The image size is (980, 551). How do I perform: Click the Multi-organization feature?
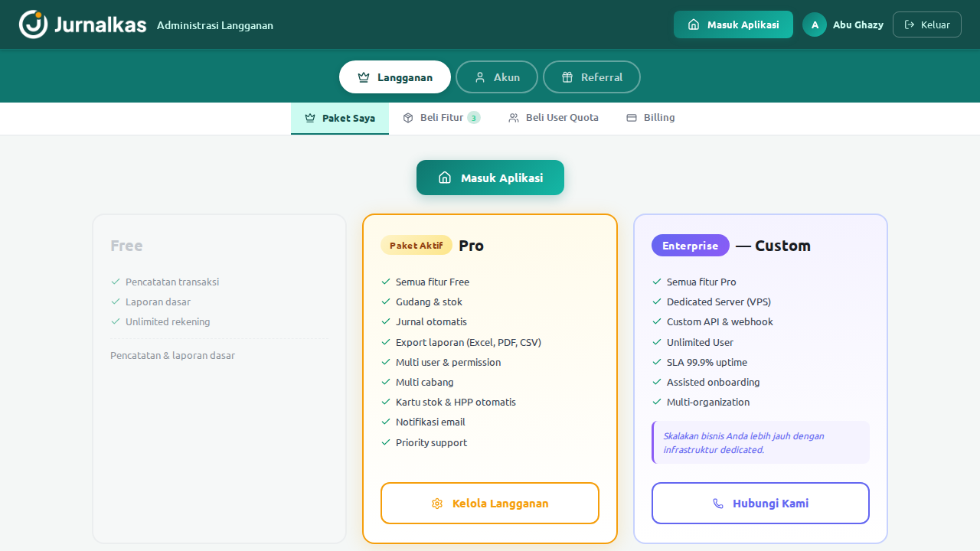tap(708, 402)
